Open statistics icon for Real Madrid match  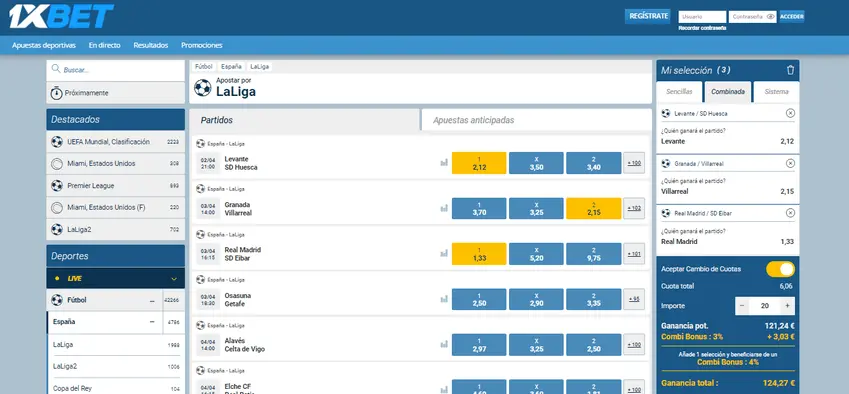pos(444,253)
